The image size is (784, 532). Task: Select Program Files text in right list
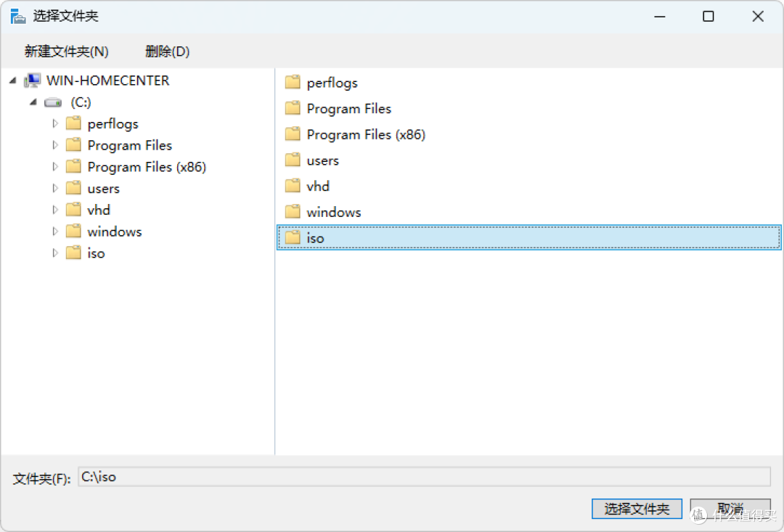[349, 108]
